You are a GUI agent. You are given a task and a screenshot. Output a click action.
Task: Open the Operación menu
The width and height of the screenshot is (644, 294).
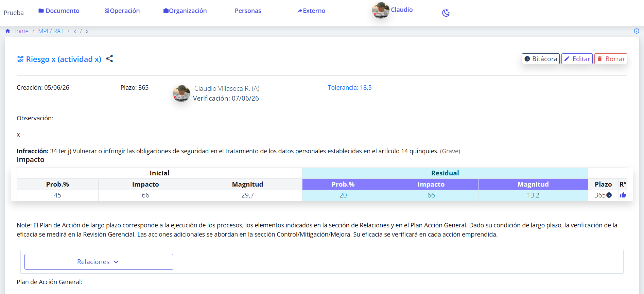122,11
